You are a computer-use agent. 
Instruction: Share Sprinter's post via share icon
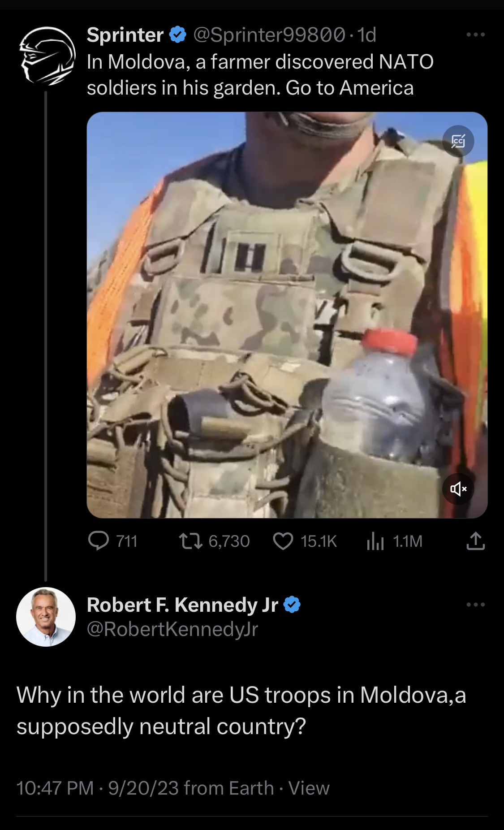coord(475,541)
